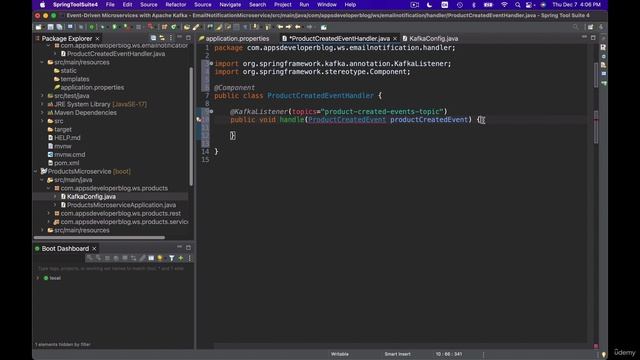Image resolution: width=640 pixels, height=360 pixels.
Task: Close the Package Explorer view tab
Action: [97, 38]
